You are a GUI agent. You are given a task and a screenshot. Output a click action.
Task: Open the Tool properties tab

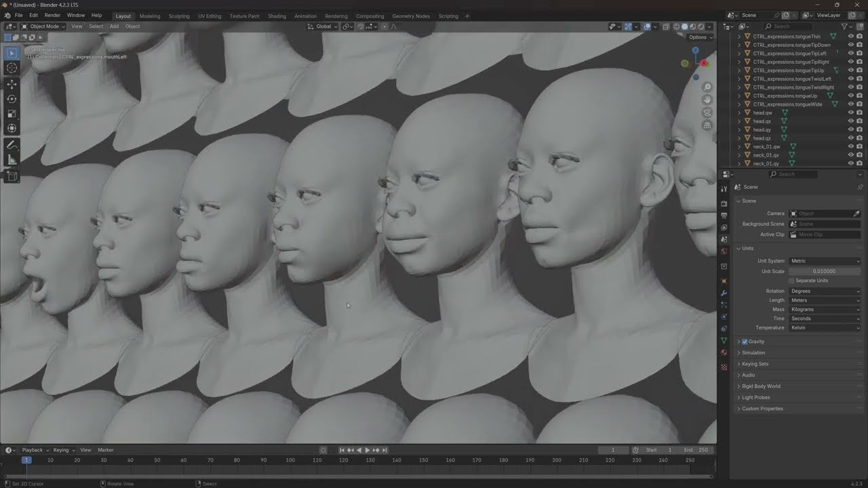[724, 189]
